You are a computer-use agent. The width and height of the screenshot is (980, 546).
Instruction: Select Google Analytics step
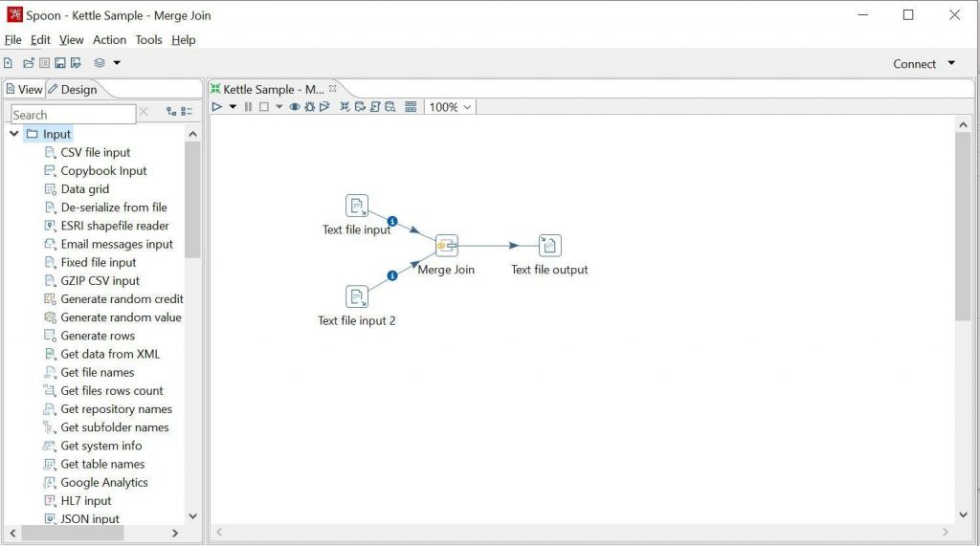103,482
